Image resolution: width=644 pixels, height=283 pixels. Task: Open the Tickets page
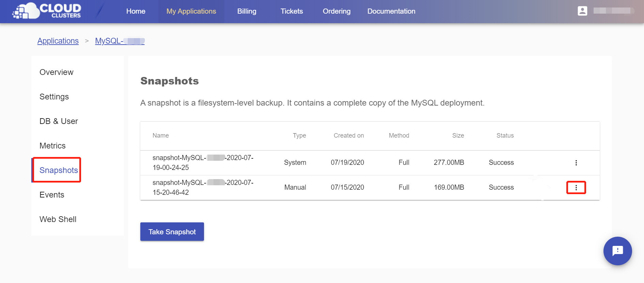[292, 11]
